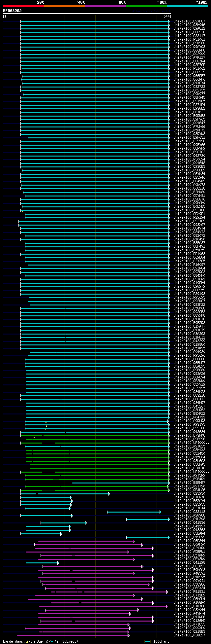Select the UniRef100_P15804 label
This screenshot has height=644, width=211.
click(189, 457)
